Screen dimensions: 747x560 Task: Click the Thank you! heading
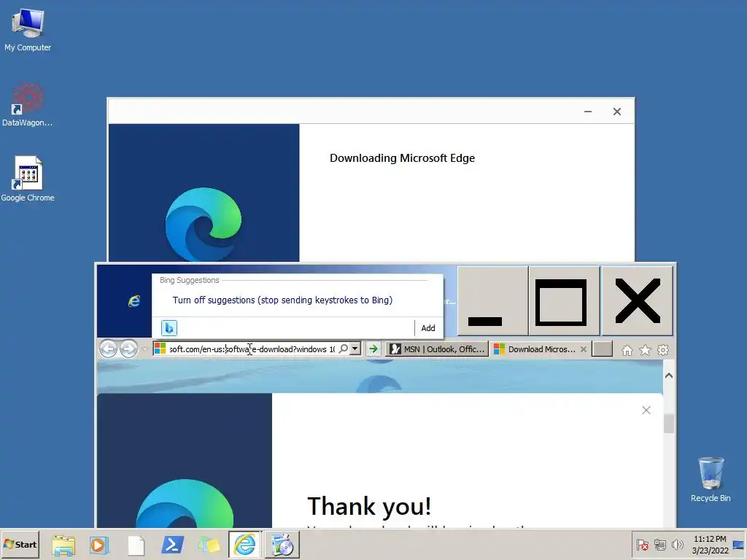pyautogui.click(x=369, y=506)
